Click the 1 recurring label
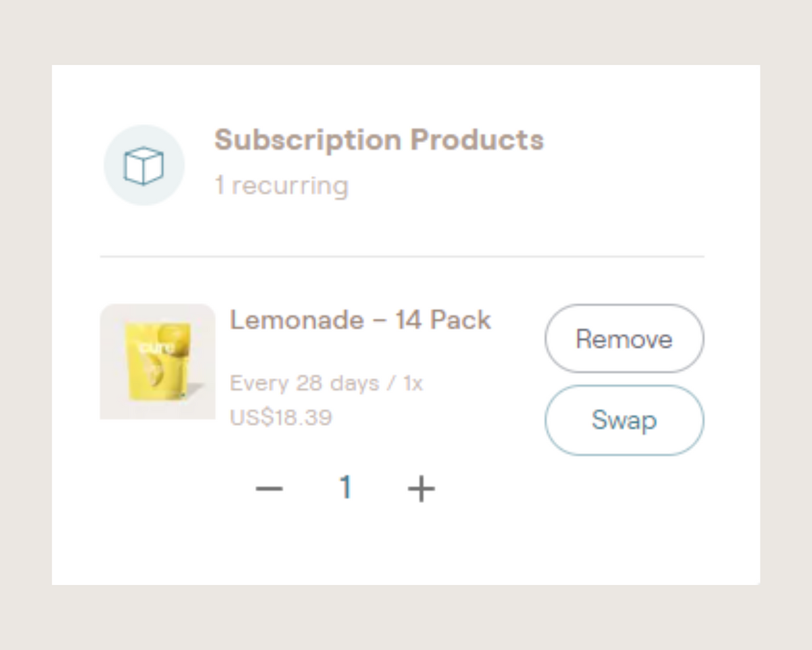 point(281,186)
